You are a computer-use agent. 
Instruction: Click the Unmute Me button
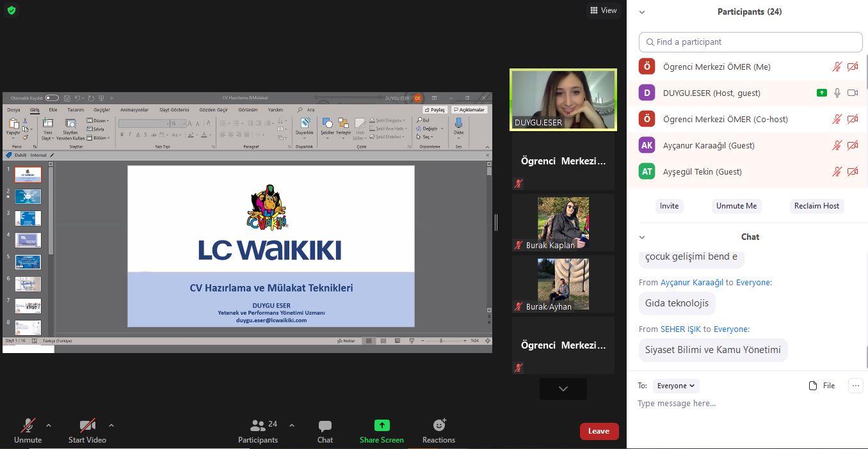736,206
